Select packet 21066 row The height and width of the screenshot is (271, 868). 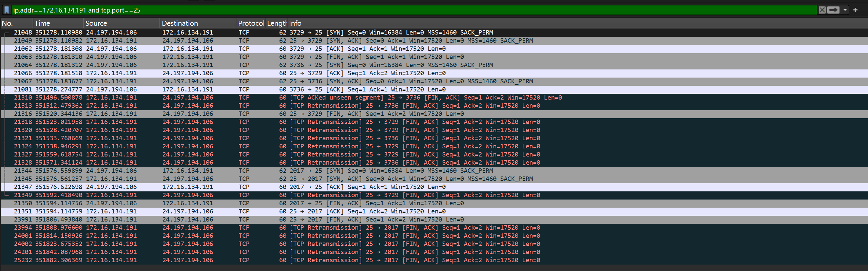pyautogui.click(x=434, y=73)
